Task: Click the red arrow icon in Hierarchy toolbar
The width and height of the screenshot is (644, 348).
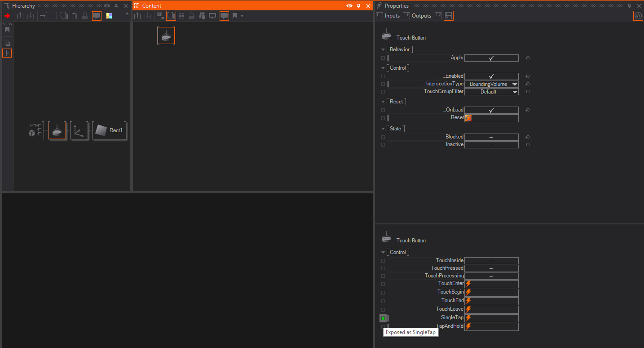Action: [x=7, y=16]
